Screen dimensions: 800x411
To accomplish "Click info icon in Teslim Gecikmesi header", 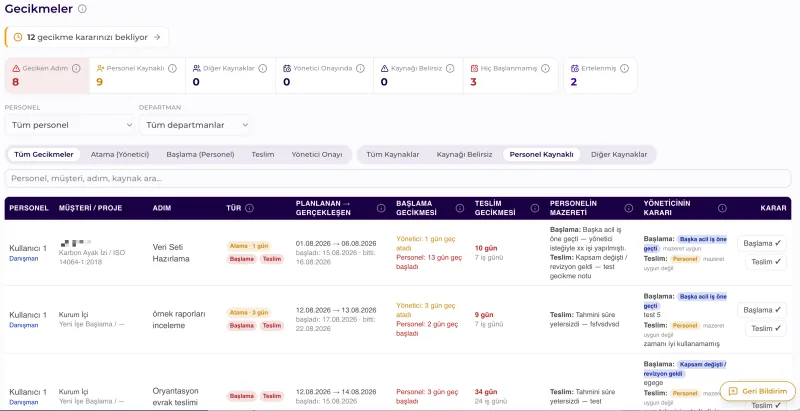I will (535, 208).
